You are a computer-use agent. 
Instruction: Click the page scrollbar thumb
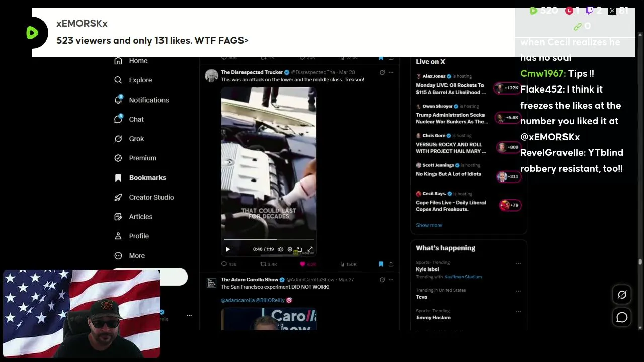(x=640, y=262)
